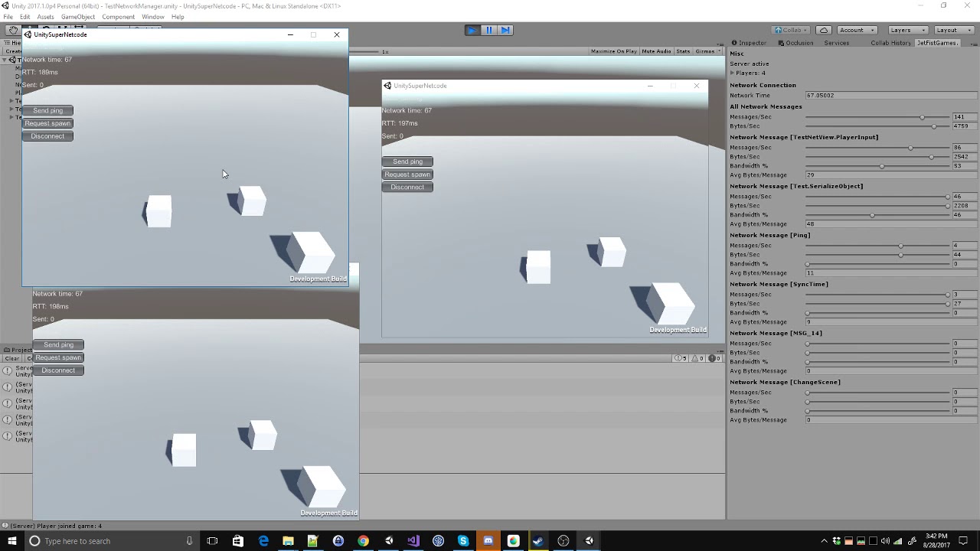Open the GameObject menu
Image resolution: width=980 pixels, height=551 pixels.
tap(78, 17)
